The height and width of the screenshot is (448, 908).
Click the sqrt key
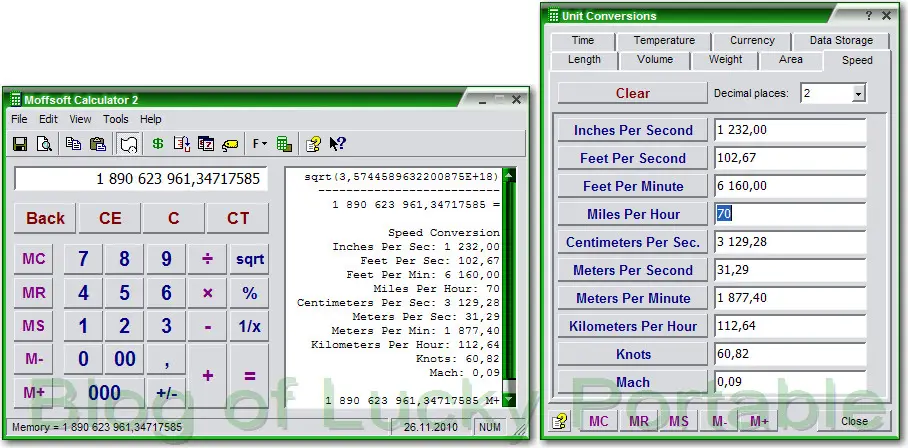click(x=250, y=259)
